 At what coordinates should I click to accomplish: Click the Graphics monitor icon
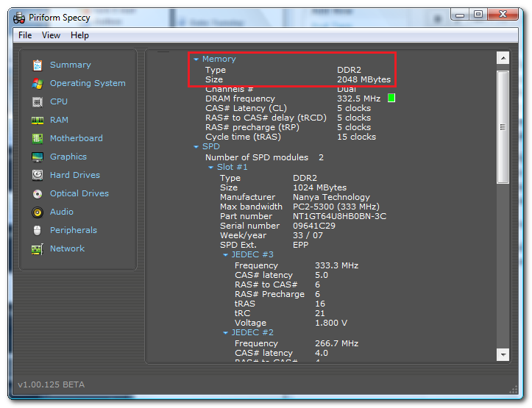(38, 157)
